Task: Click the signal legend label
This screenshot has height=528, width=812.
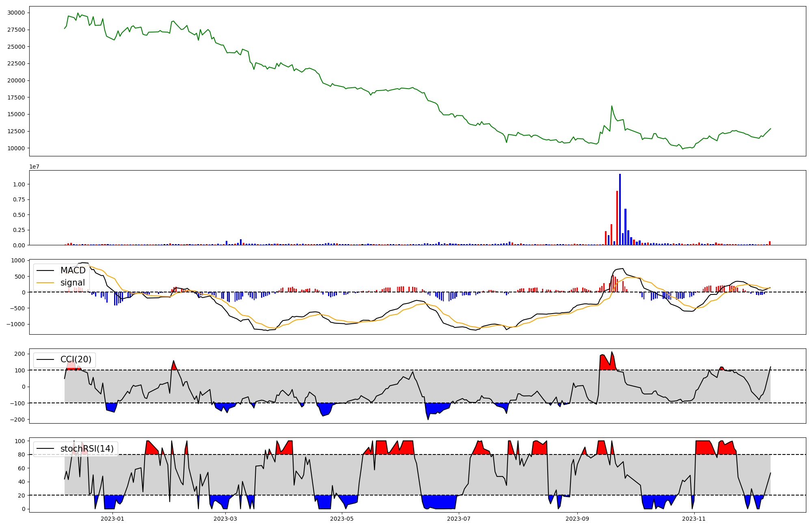Action: point(73,283)
